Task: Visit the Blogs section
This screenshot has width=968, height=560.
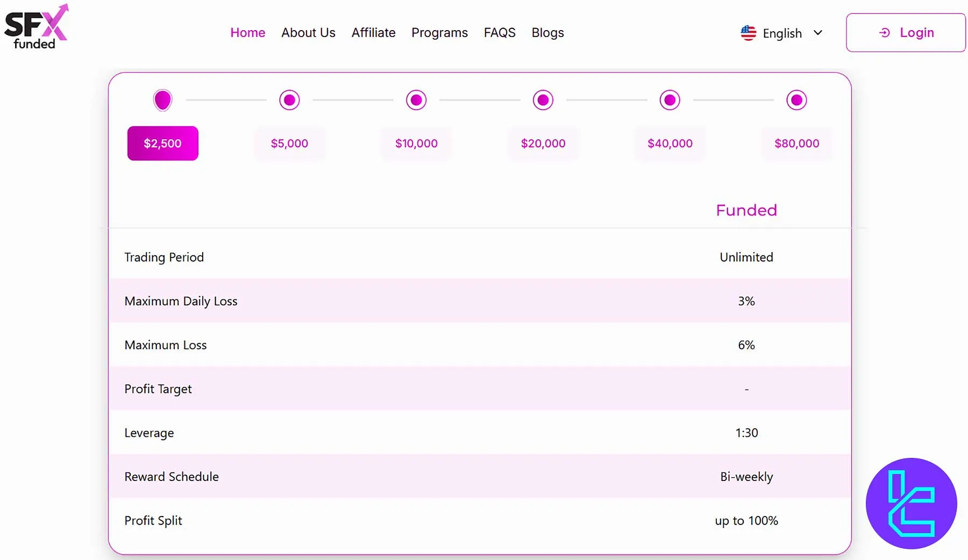Action: click(547, 33)
